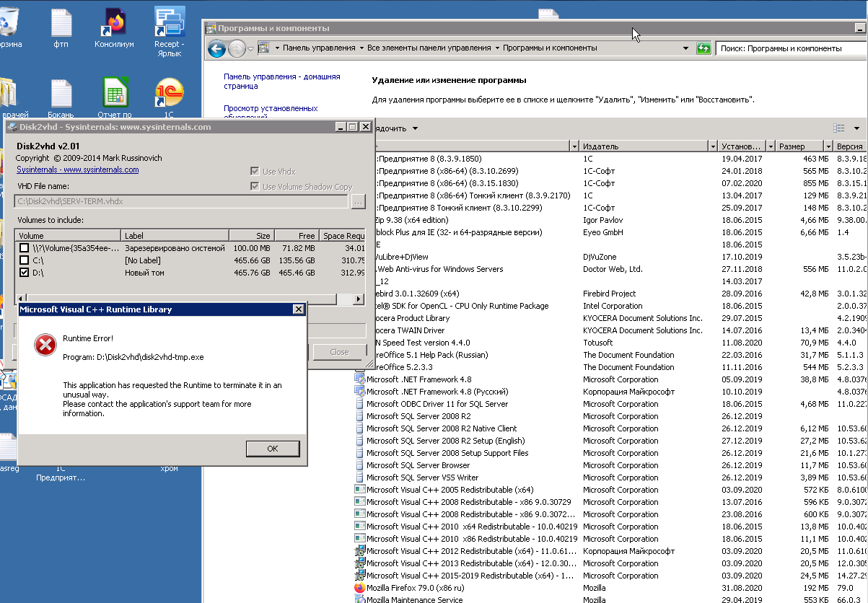Sort volumes by Label column header
The image size is (868, 603).
coord(175,236)
